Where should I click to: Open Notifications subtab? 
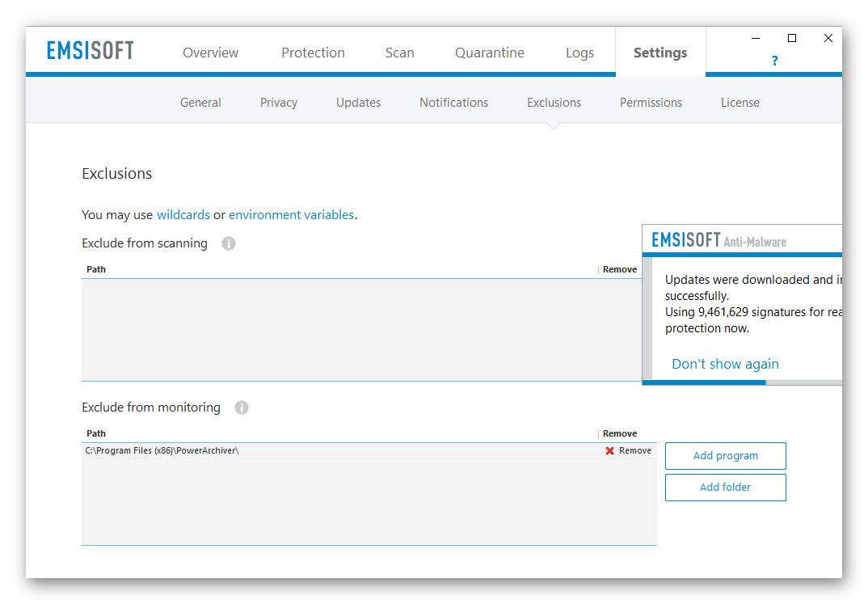tap(453, 103)
